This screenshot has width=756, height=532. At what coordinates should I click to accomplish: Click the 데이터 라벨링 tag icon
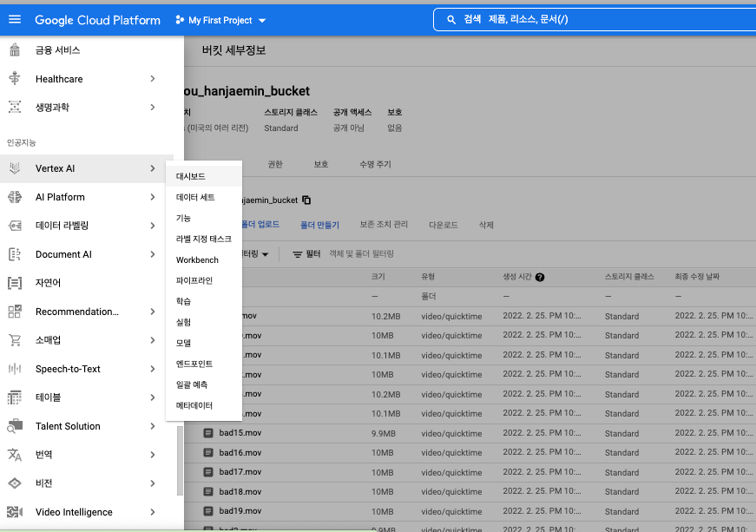(15, 226)
